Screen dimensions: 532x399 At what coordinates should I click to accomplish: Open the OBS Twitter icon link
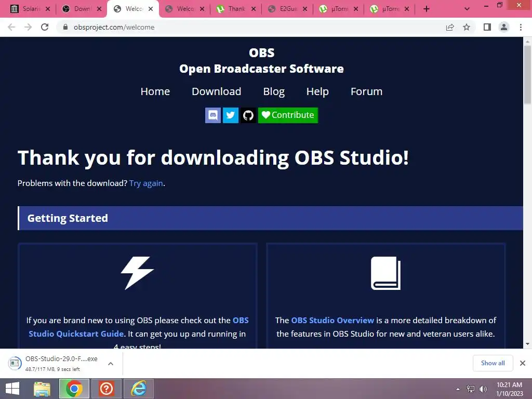[x=230, y=115]
